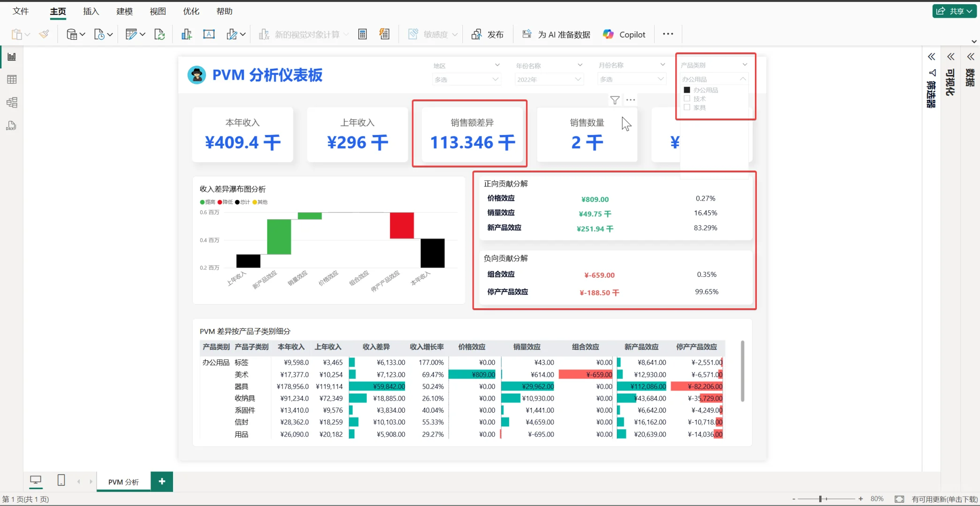The image size is (980, 506).
Task: Click 为 AI 准备数据 in the toolbar
Action: [556, 34]
